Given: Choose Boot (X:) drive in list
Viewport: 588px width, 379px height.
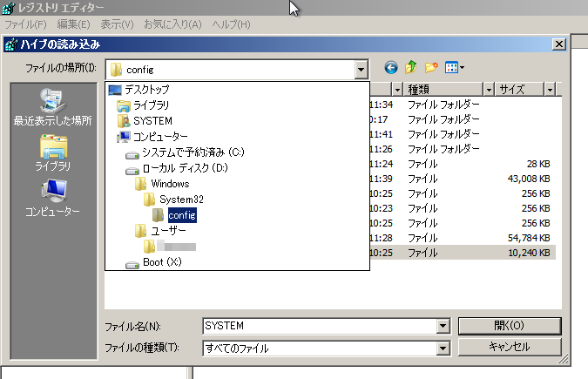Looking at the screenshot, I should [x=161, y=262].
